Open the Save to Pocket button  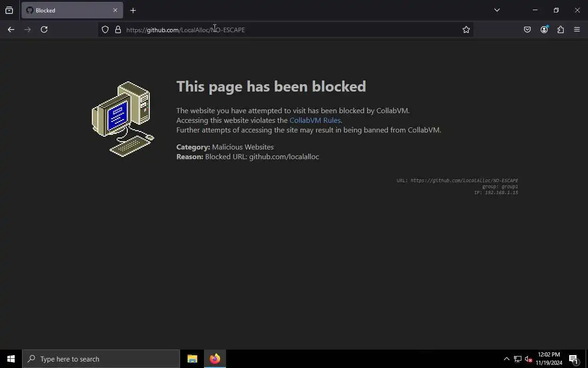[527, 29]
